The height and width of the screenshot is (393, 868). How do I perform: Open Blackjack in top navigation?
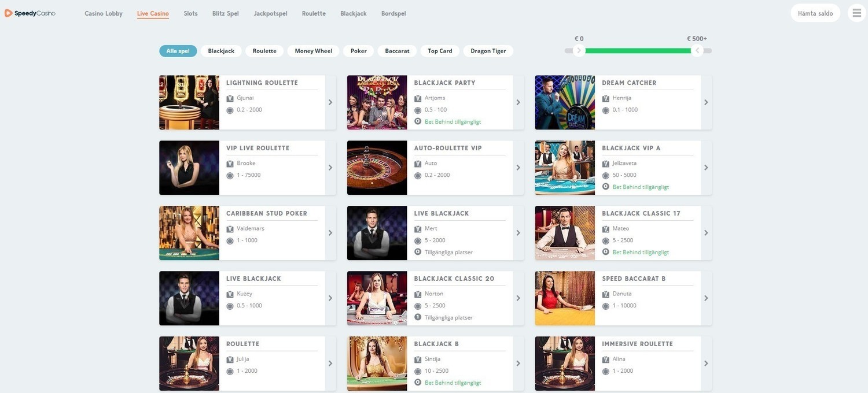(x=354, y=13)
